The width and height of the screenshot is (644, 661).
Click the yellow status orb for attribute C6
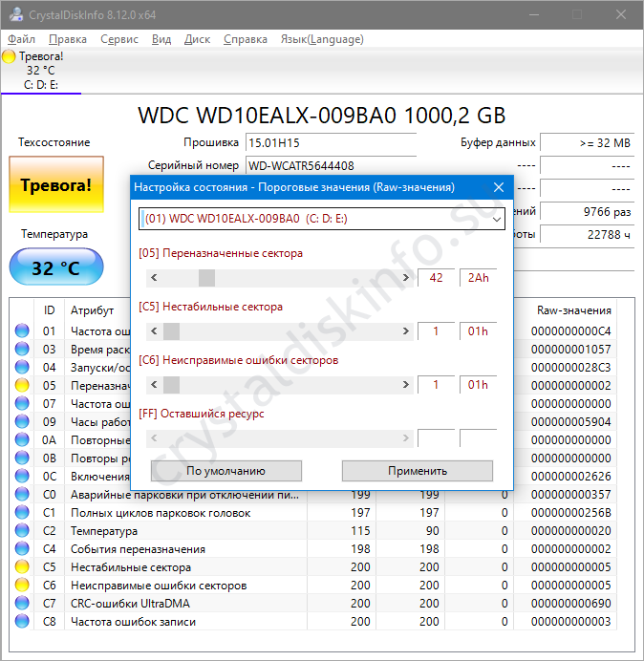(22, 585)
